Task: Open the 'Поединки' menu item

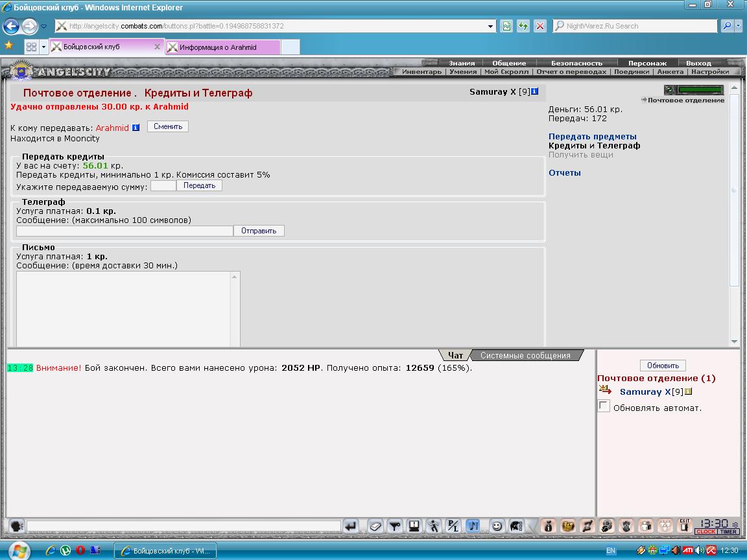Action: click(x=632, y=71)
